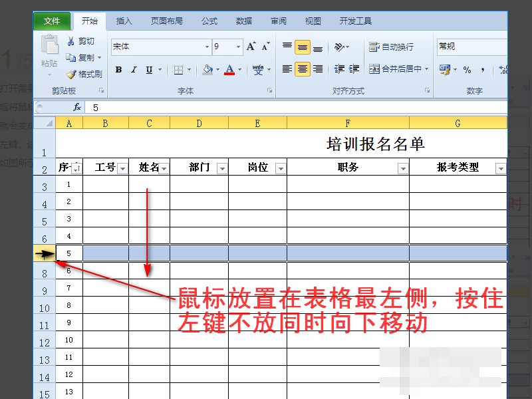Increase font size with large A

[251, 47]
